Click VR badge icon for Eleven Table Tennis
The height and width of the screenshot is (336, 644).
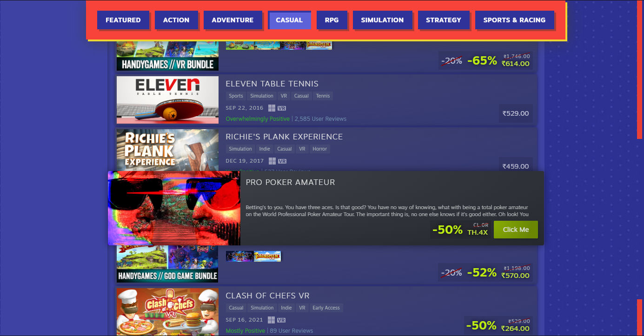click(x=282, y=108)
